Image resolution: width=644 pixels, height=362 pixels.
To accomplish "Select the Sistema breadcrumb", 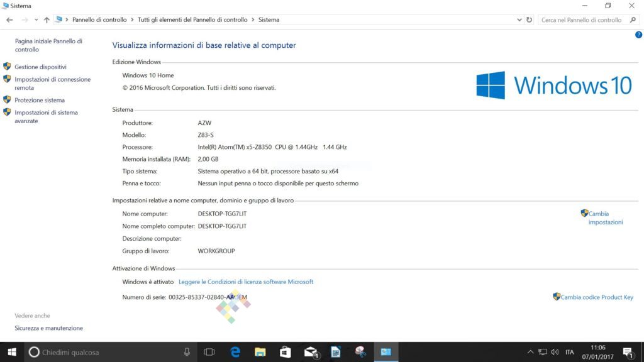I will click(x=269, y=19).
